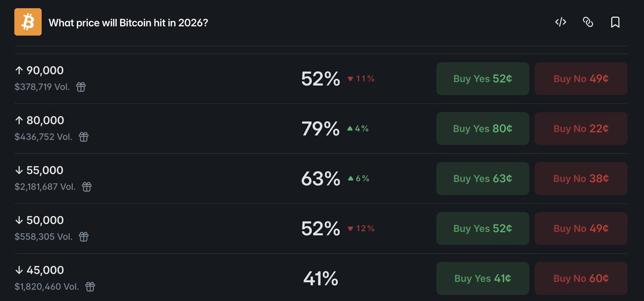Select Buy No 22¢
The image size is (644, 301).
pyautogui.click(x=581, y=128)
